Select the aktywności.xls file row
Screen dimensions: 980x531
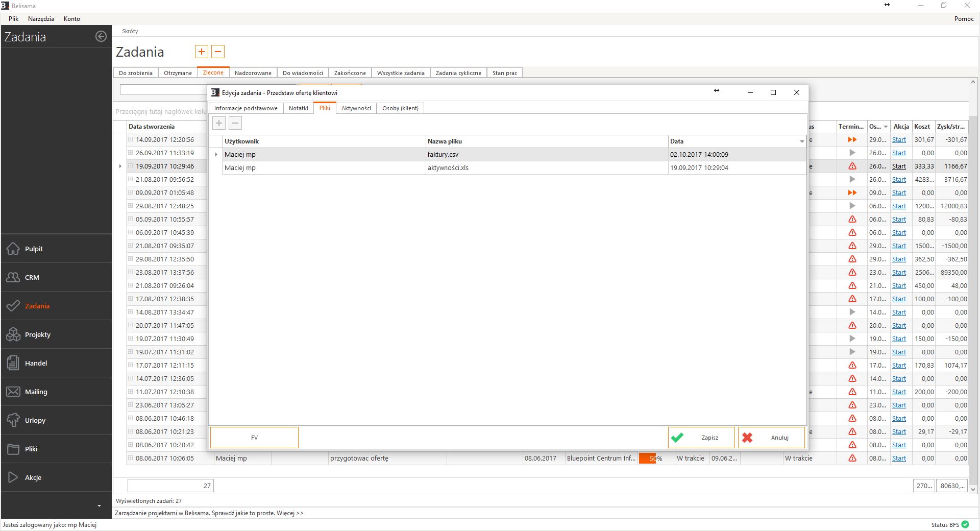point(448,167)
